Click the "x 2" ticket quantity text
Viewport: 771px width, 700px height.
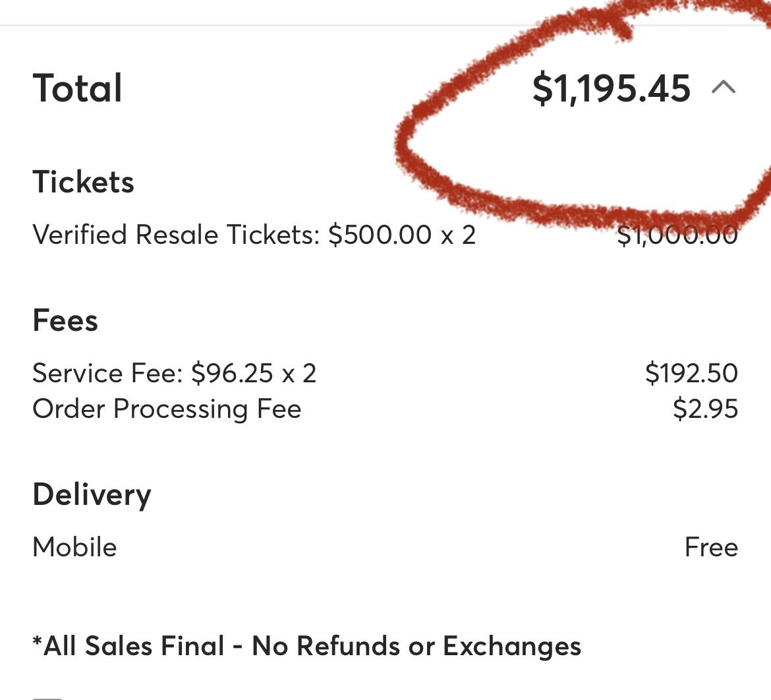458,235
